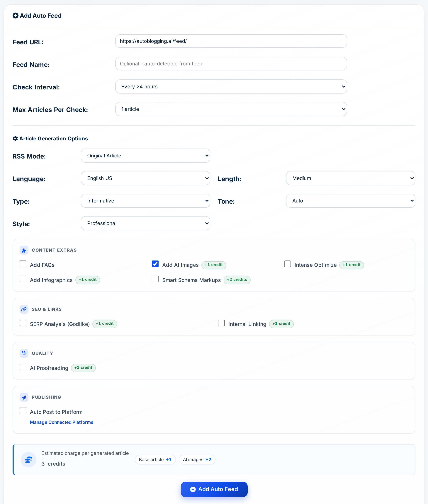The height and width of the screenshot is (504, 428).
Task: Click the AB spellcheck icon in Quality section
Action: [x=24, y=353]
